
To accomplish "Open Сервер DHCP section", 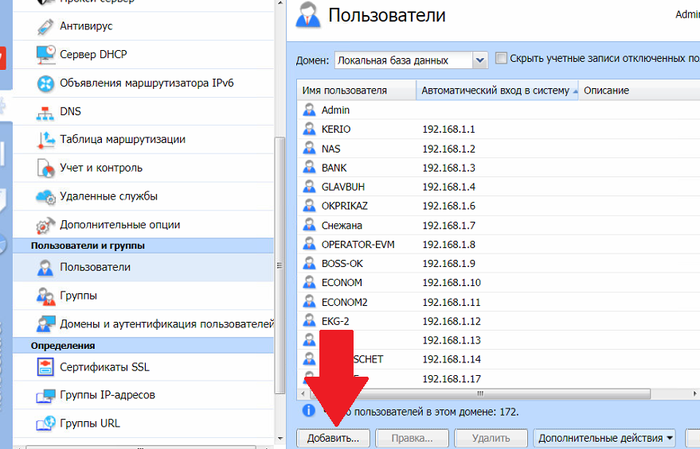I will (93, 54).
